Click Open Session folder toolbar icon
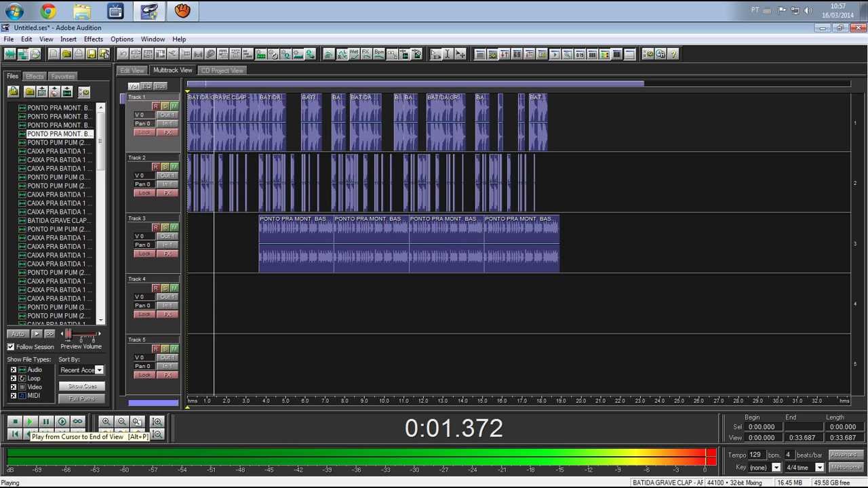868x488 pixels. click(66, 54)
